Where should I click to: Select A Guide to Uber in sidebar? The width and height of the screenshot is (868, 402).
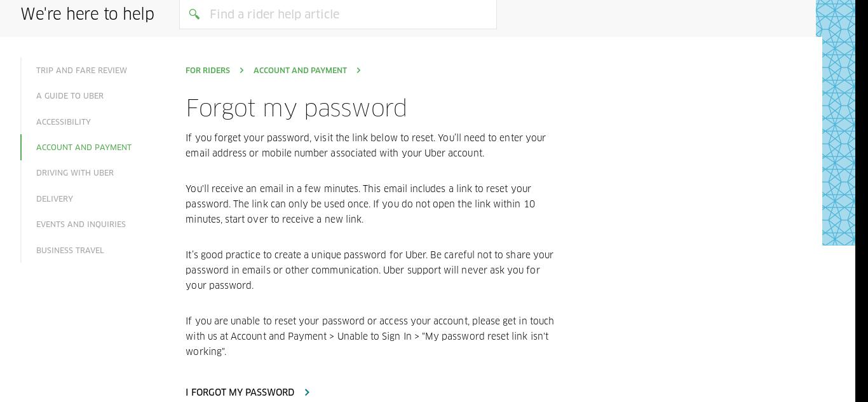(x=70, y=96)
